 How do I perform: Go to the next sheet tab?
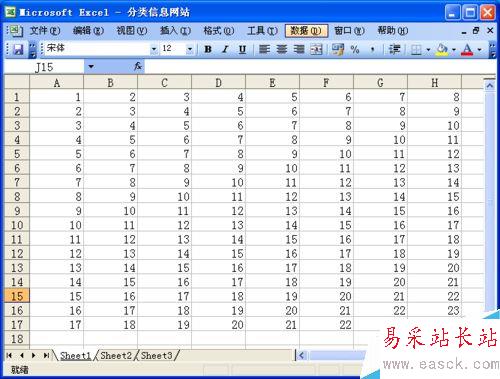click(33, 356)
